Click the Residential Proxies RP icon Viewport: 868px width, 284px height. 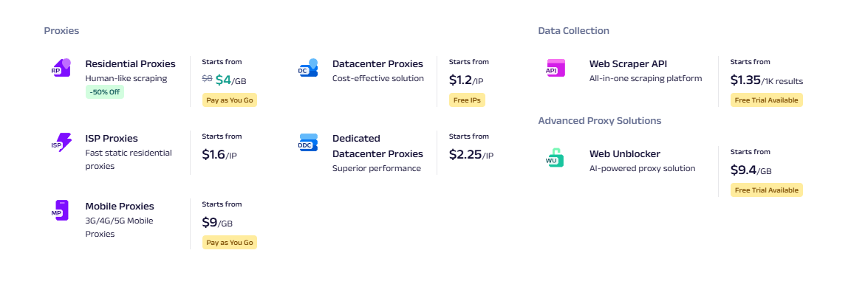coord(61,68)
